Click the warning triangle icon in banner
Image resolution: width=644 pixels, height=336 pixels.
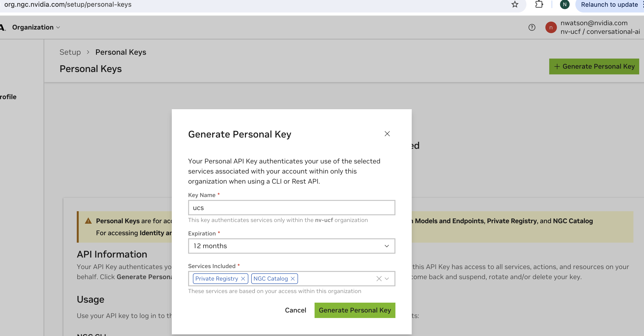[x=88, y=221]
